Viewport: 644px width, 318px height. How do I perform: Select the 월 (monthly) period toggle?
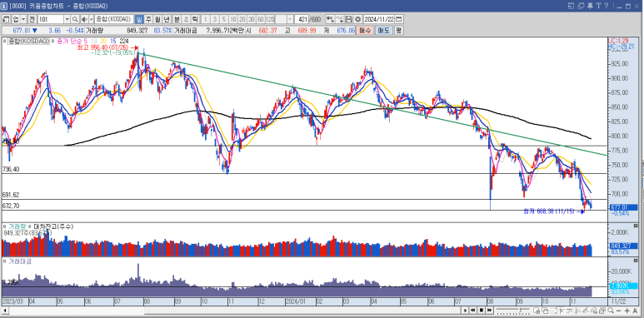click(157, 19)
